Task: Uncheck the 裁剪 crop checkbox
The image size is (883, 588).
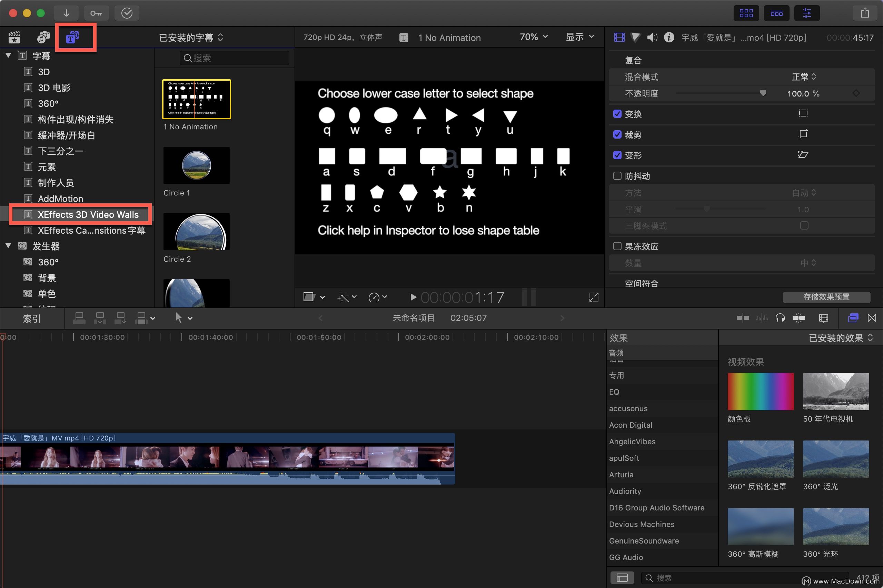Action: 617,134
